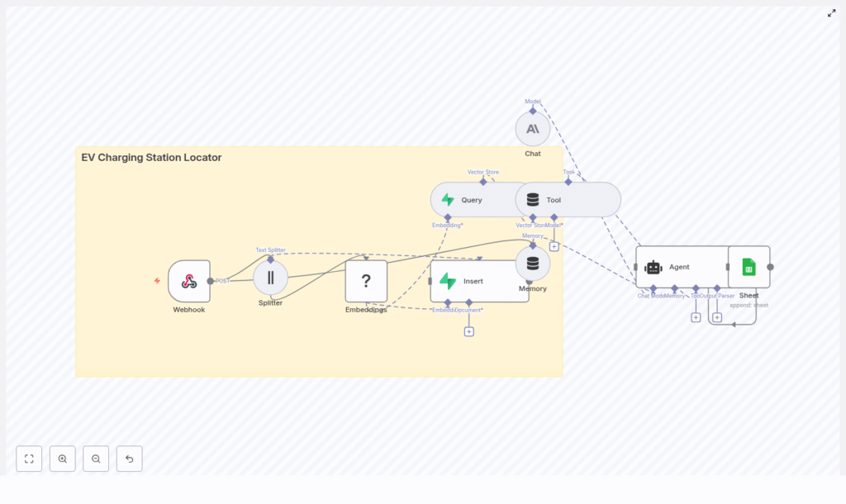Click the plus below the Output Parser connector
846x504 pixels.
pyautogui.click(x=717, y=317)
